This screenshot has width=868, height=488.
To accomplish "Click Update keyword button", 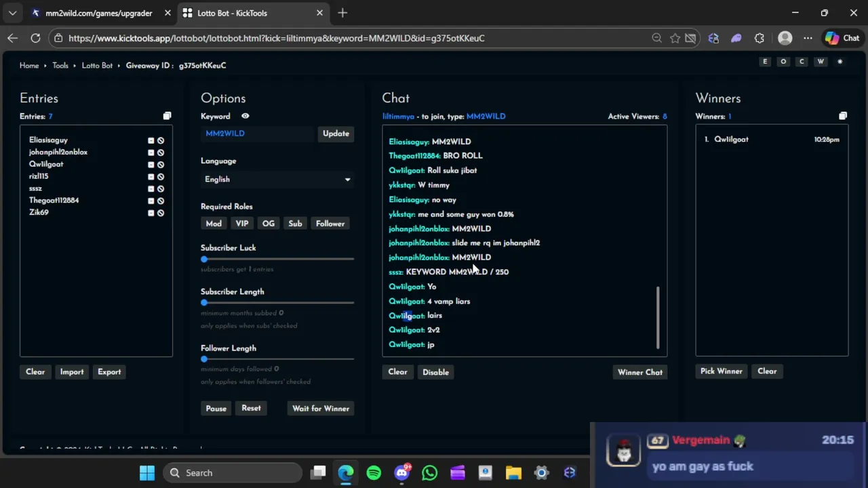I will coord(336,134).
